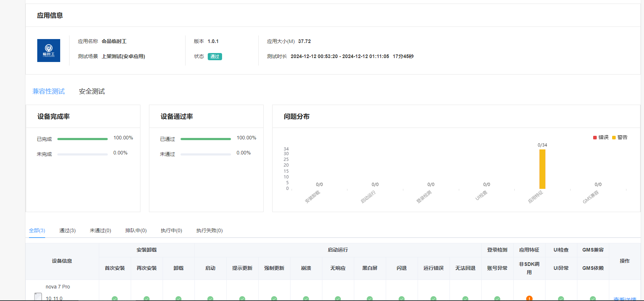644x301 pixels.
Task: Click nova 7 Pro's 提示更新 green check icon
Action: tap(242, 298)
